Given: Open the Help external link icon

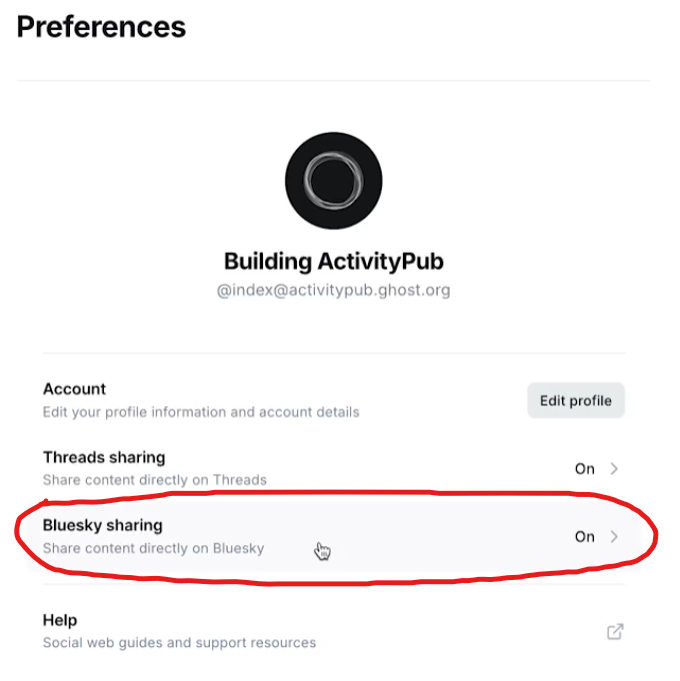Looking at the screenshot, I should coord(615,631).
